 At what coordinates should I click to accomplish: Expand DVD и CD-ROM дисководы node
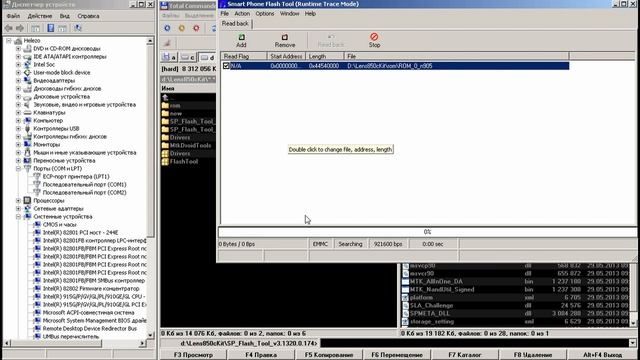pyautogui.click(x=18, y=49)
